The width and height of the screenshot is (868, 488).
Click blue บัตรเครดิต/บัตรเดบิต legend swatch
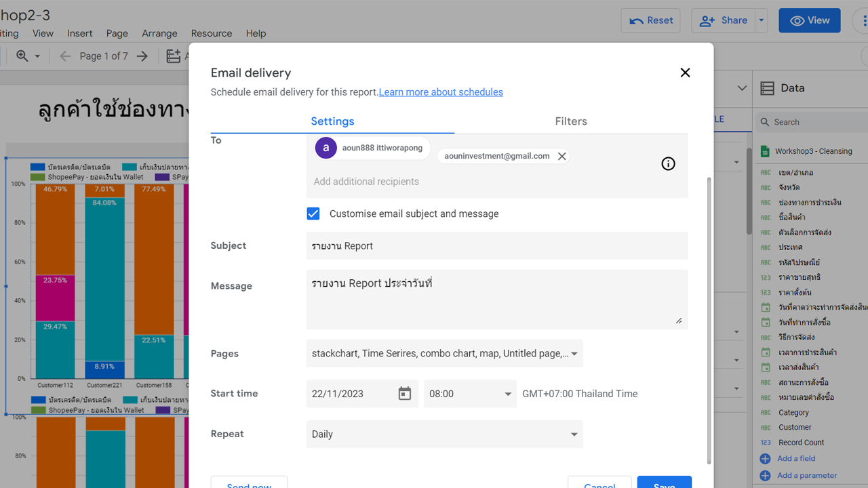point(37,167)
